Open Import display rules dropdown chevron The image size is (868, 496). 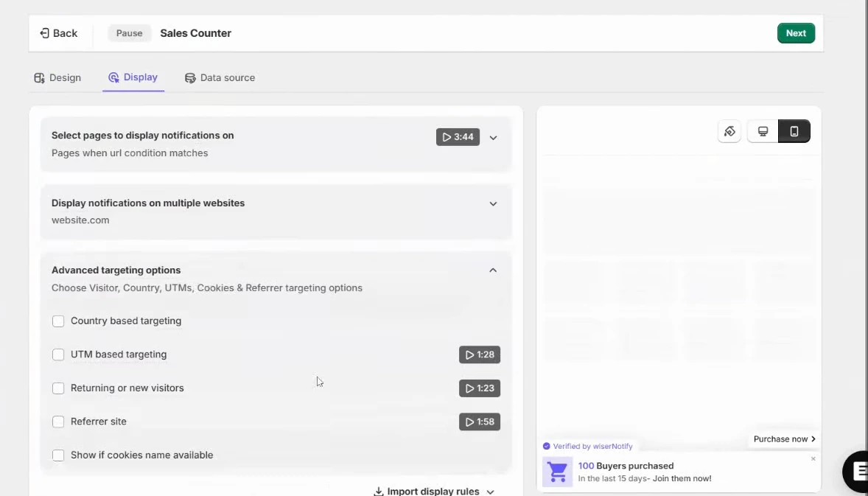(490, 492)
